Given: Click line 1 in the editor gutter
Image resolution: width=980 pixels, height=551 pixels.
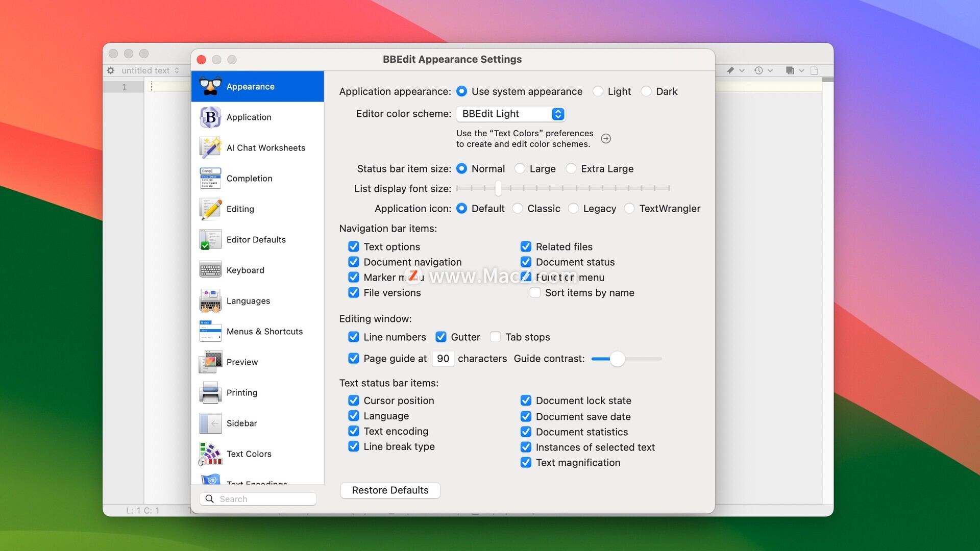Looking at the screenshot, I should tap(124, 87).
